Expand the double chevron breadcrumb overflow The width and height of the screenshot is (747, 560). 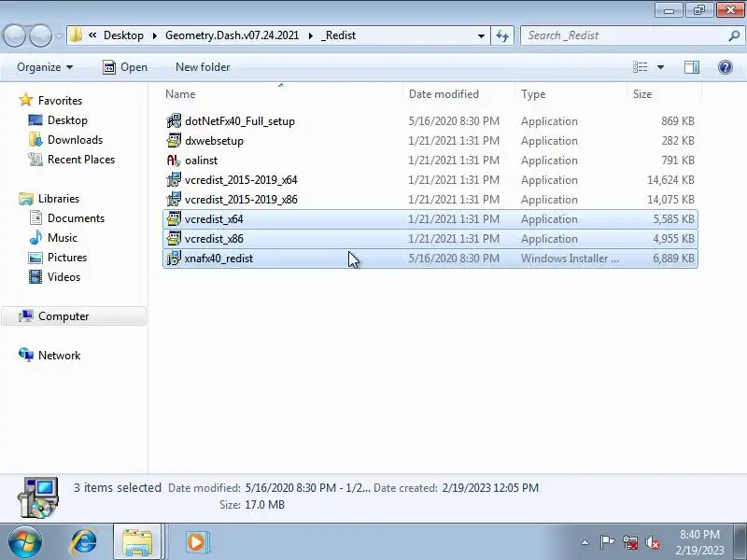[x=92, y=35]
